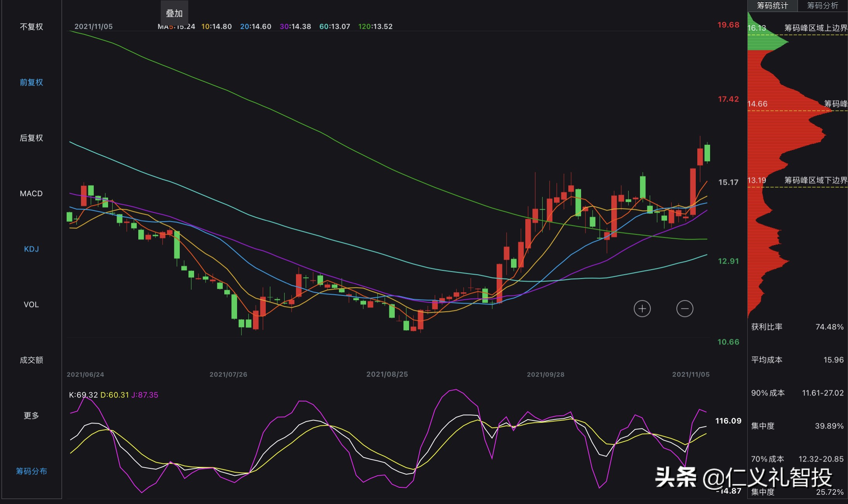Screen dimensions: 848x504
Task: Select 前复权 price adjustment option
Action: 31,82
